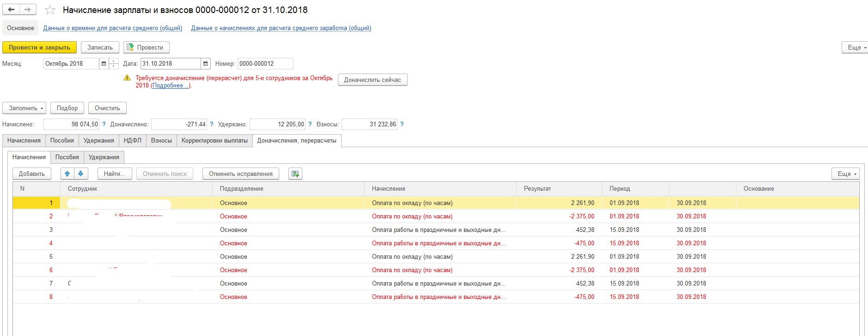Click the back navigation arrow

click(x=11, y=10)
